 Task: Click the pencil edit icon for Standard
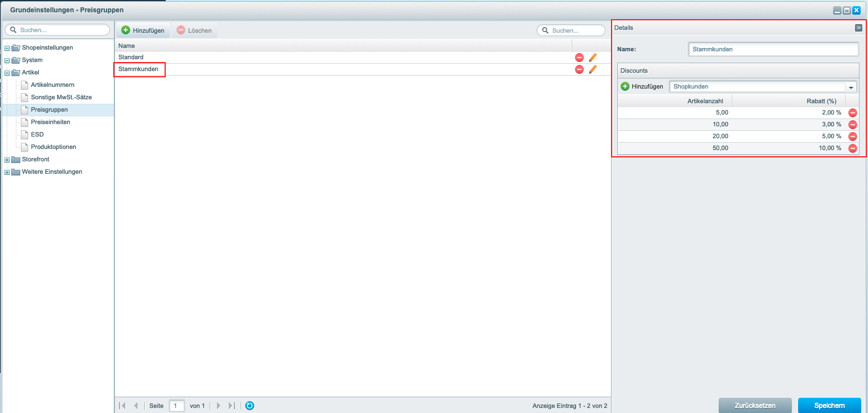point(592,58)
